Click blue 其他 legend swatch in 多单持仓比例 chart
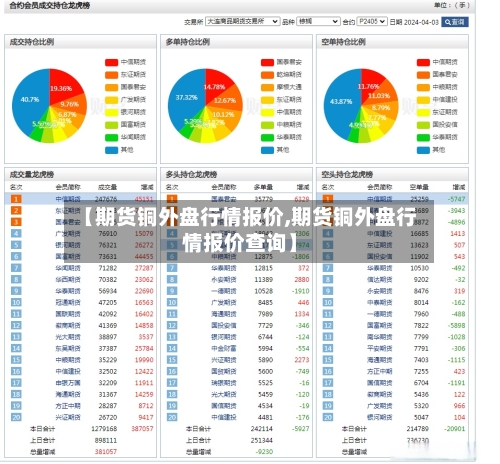 [267, 150]
